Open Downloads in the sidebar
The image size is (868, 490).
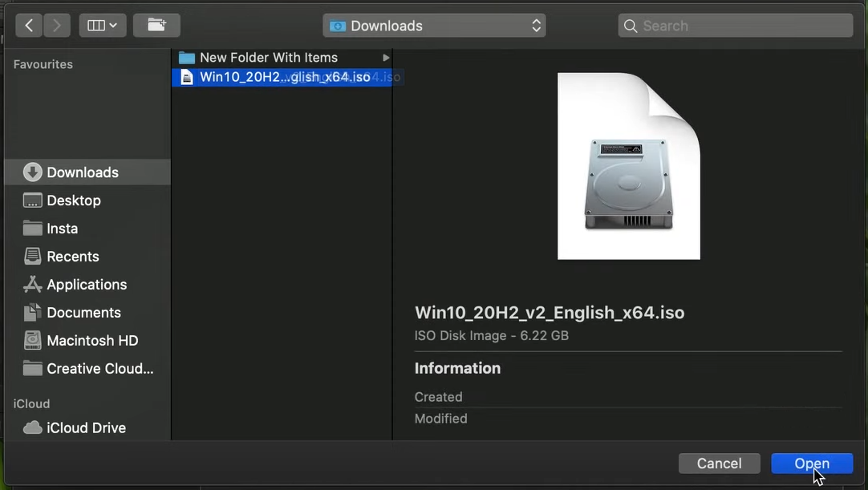(x=87, y=172)
